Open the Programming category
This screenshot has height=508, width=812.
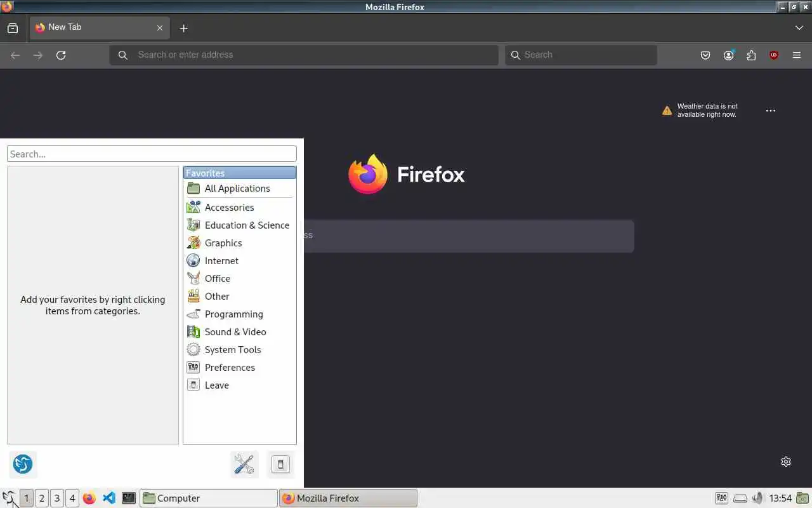(240, 314)
